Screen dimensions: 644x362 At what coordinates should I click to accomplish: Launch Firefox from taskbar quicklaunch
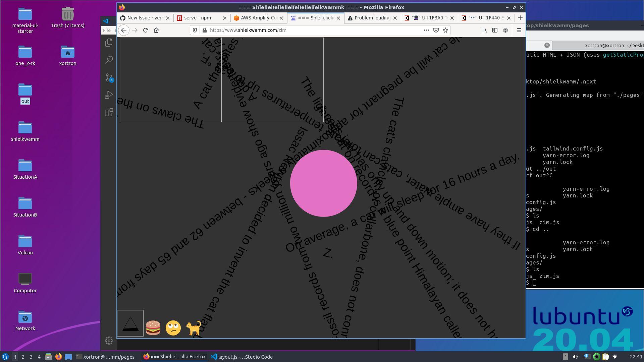[x=58, y=357]
